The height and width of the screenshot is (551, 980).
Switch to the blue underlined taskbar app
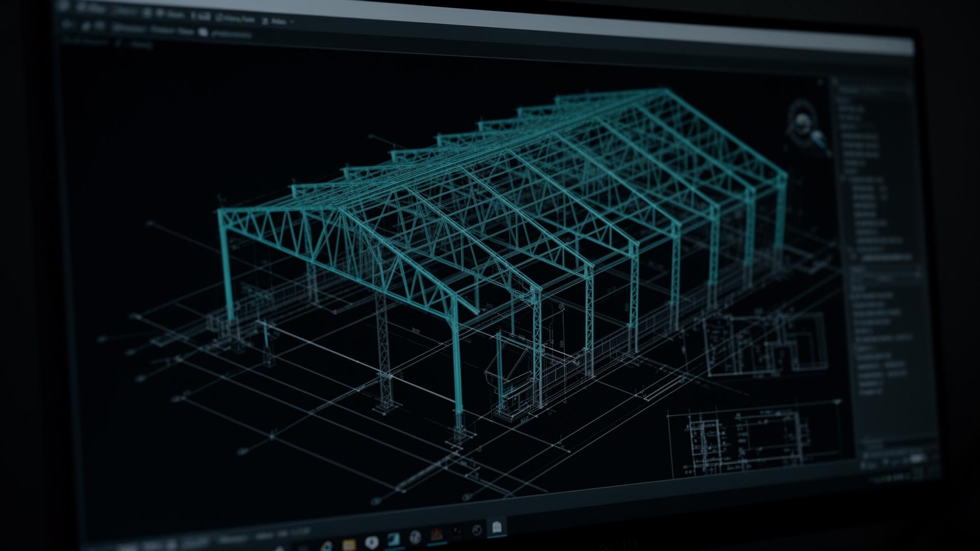(394, 540)
